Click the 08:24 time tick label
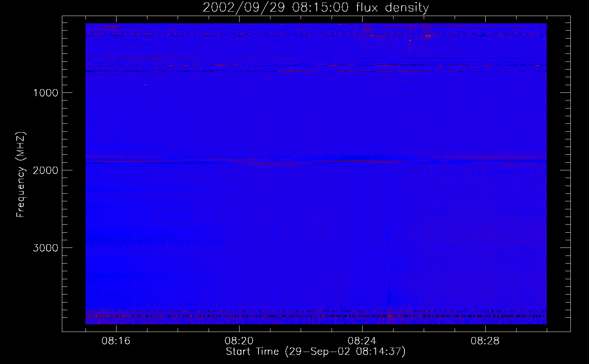 tap(362, 341)
